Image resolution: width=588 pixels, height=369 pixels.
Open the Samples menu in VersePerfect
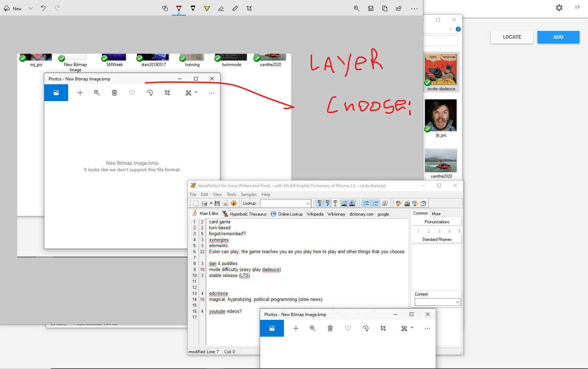tap(249, 195)
